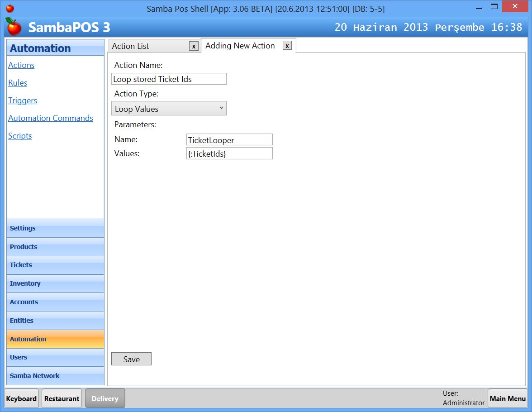This screenshot has height=412, width=532.
Task: Open Automation Commands
Action: (51, 118)
